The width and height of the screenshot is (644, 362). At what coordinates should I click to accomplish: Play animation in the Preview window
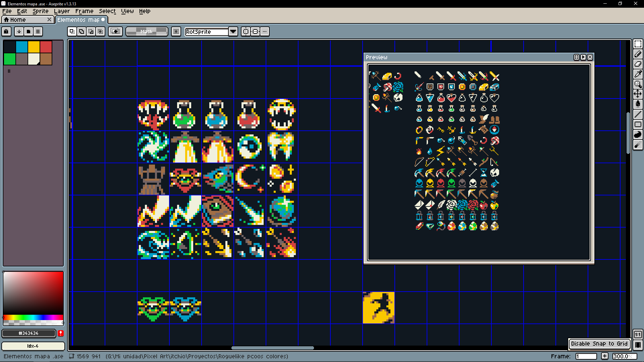(583, 57)
